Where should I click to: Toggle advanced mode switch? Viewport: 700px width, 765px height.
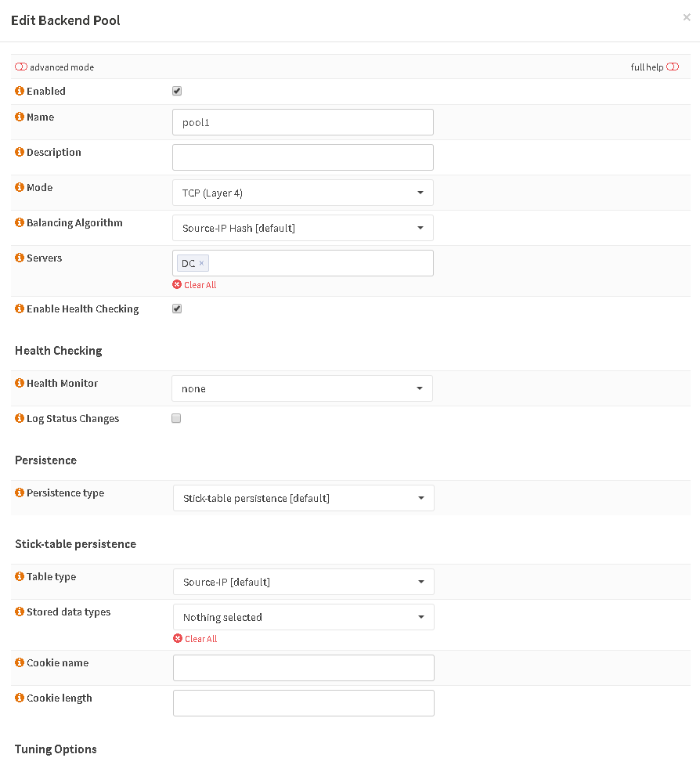(x=21, y=67)
